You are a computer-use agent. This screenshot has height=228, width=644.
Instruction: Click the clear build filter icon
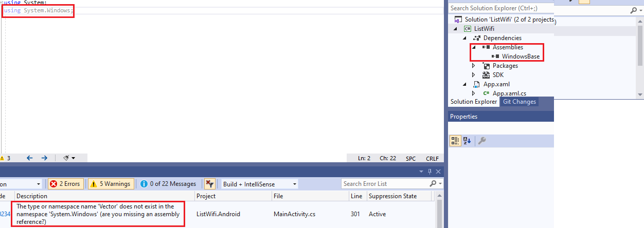pyautogui.click(x=209, y=184)
